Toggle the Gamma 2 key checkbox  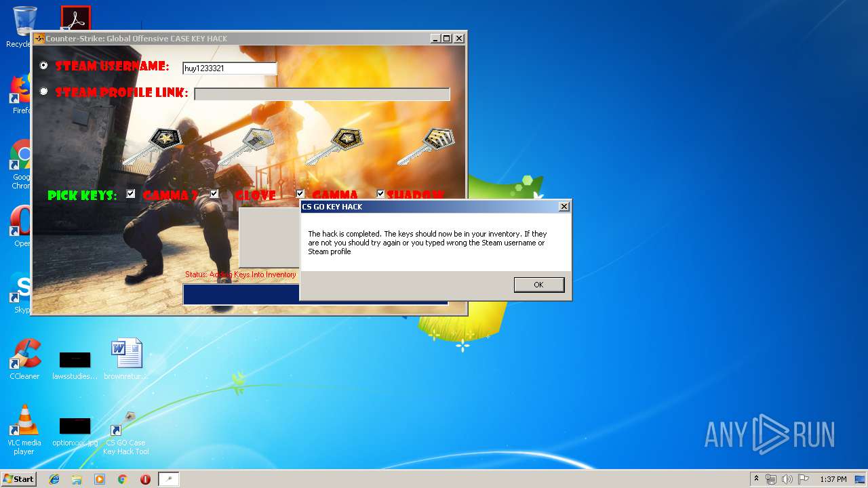131,194
